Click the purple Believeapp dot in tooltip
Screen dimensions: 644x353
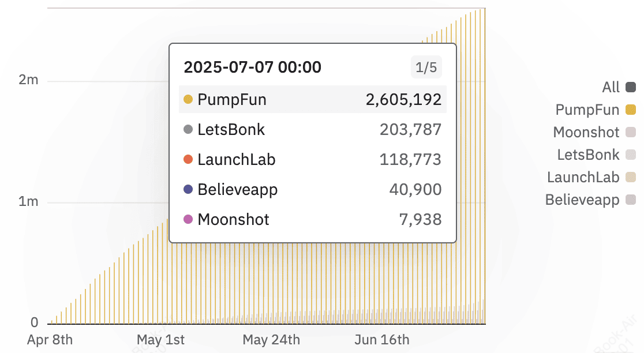pos(188,189)
